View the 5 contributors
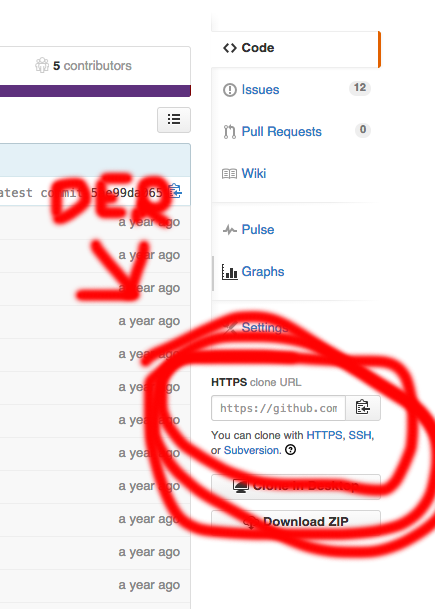This screenshot has width=435, height=609. pyautogui.click(x=92, y=66)
